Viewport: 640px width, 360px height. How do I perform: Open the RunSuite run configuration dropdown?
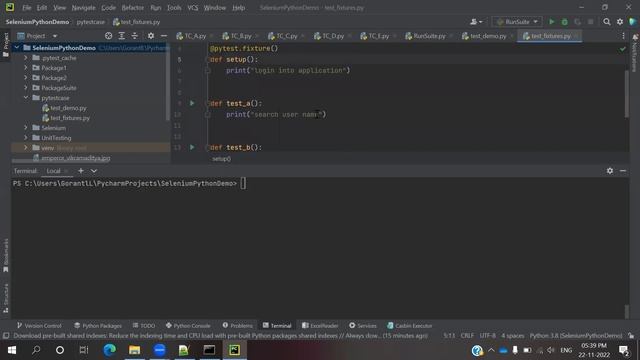pos(517,22)
